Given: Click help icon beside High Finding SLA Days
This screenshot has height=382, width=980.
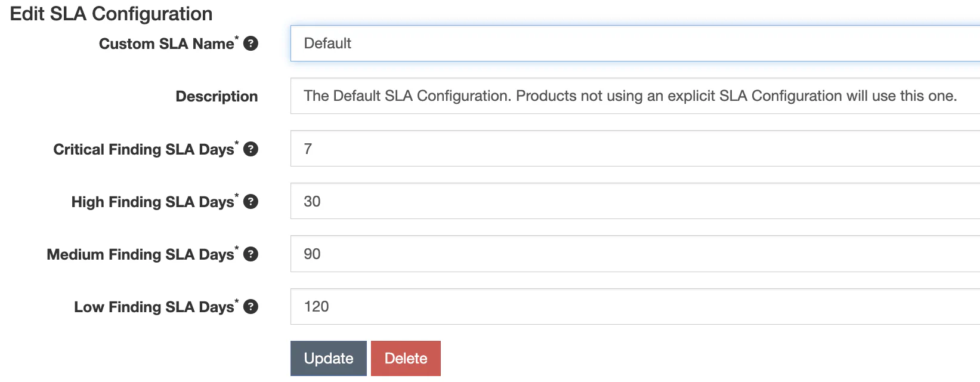Looking at the screenshot, I should pyautogui.click(x=251, y=202).
